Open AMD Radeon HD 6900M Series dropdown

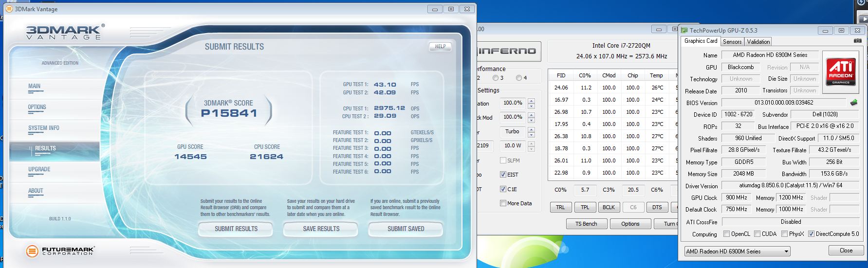coord(737,251)
